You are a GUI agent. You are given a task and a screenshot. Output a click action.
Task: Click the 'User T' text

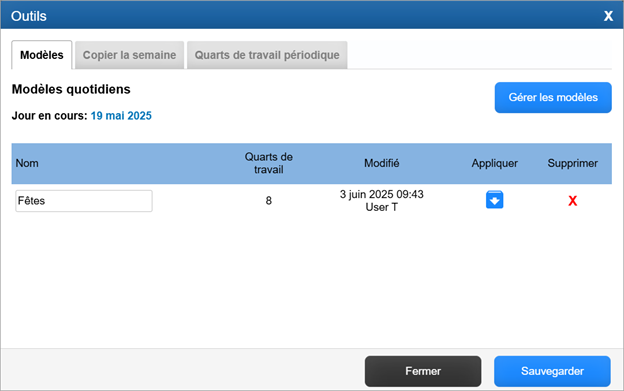pos(381,207)
